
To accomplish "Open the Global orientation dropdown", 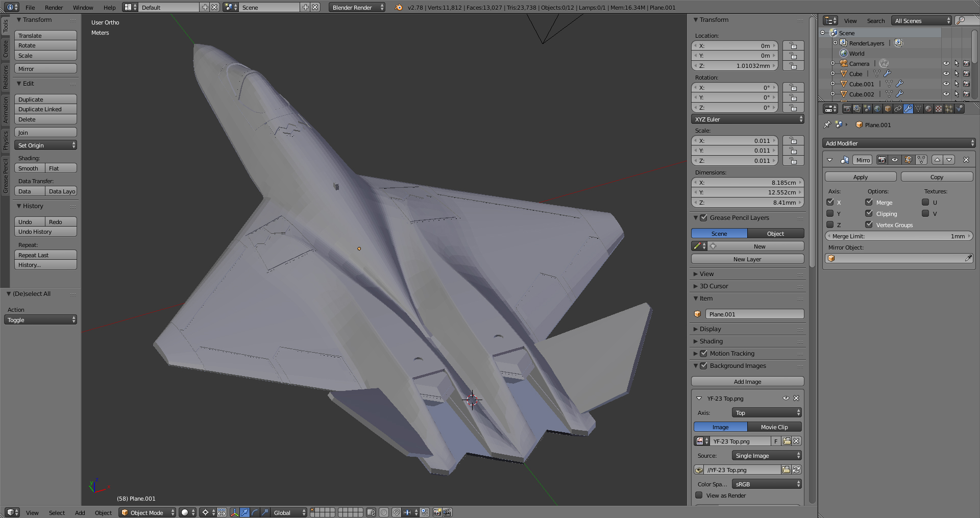I will coord(288,512).
